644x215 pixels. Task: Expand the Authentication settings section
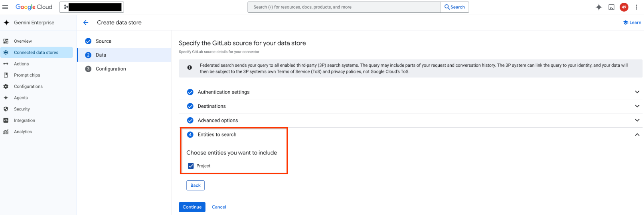(637, 92)
